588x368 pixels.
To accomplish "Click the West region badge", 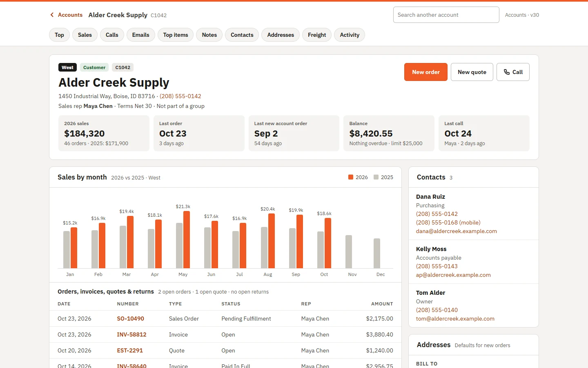I will 67,67.
